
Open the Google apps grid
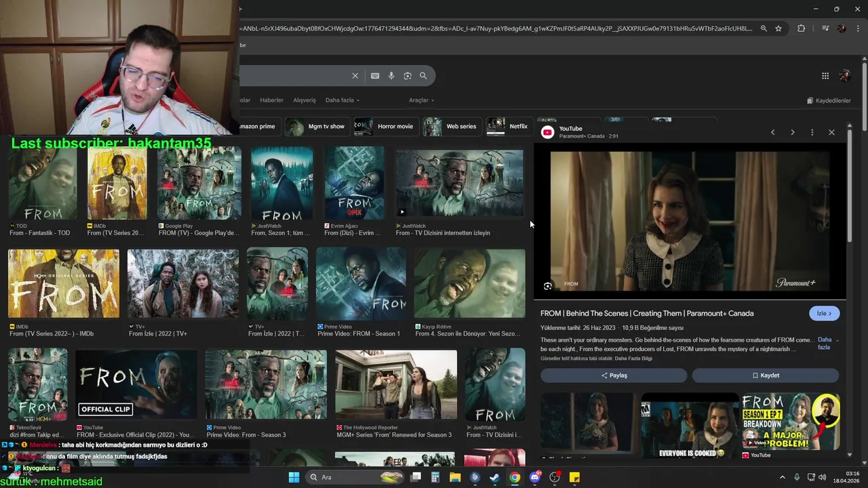coord(825,76)
